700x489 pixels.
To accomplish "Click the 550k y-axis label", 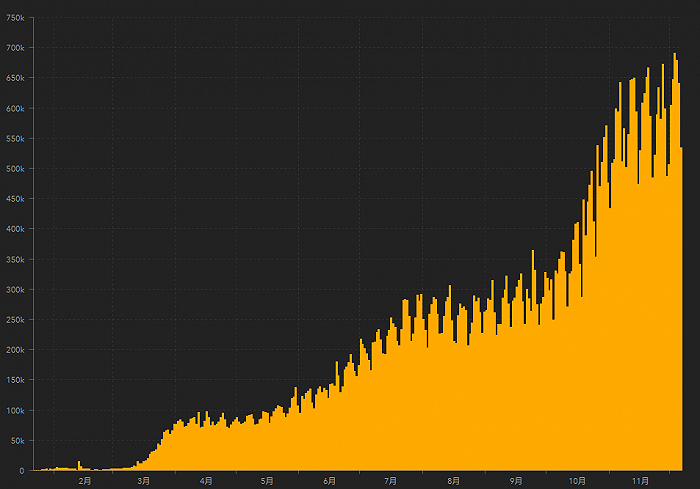I will pyautogui.click(x=15, y=139).
